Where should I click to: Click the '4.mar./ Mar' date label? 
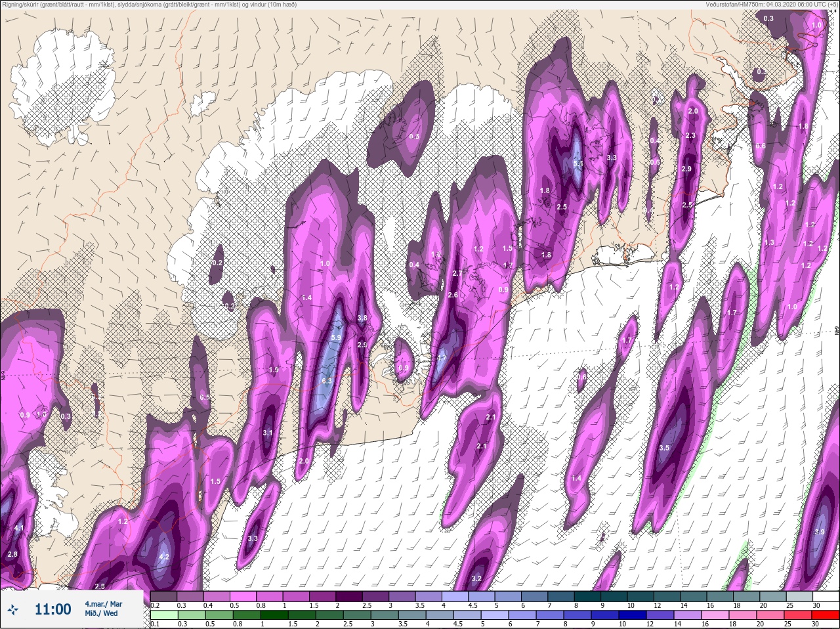click(103, 603)
